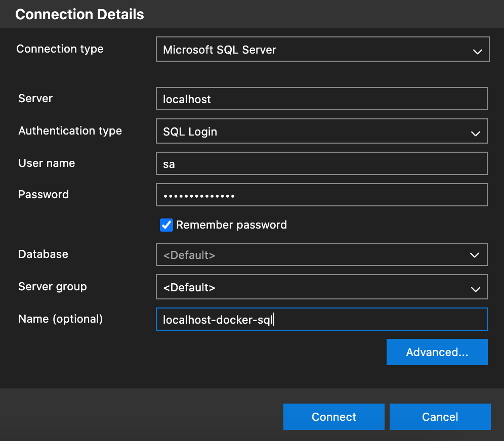Image resolution: width=504 pixels, height=441 pixels.
Task: Click the Name field with localhost-docker-sql
Action: pyautogui.click(x=321, y=320)
